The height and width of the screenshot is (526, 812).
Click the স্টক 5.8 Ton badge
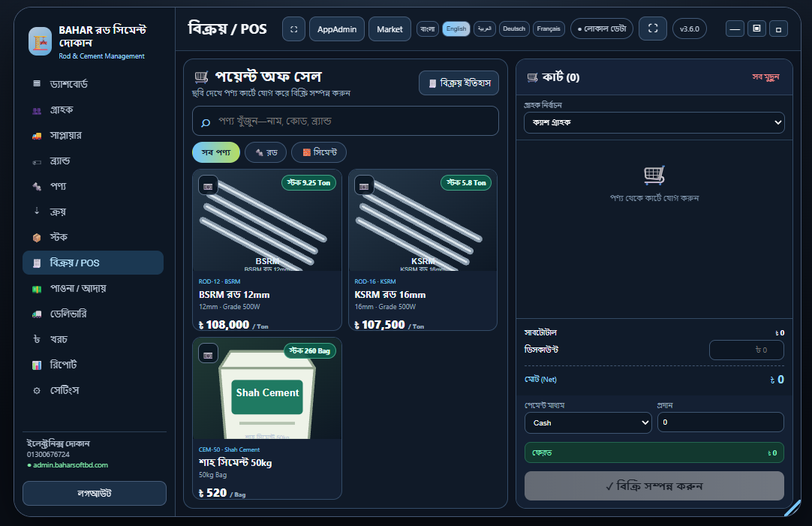[466, 183]
